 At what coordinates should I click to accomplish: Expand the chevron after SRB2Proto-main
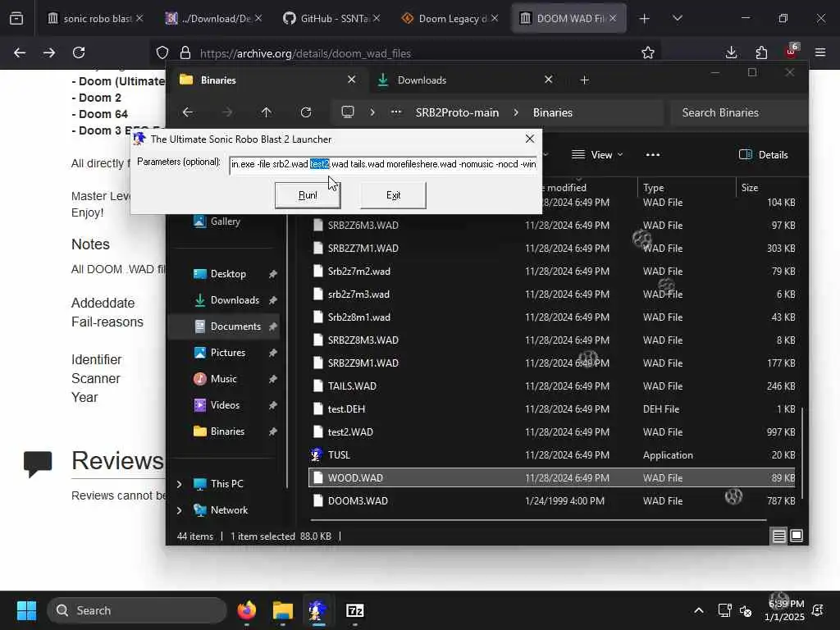coord(516,112)
